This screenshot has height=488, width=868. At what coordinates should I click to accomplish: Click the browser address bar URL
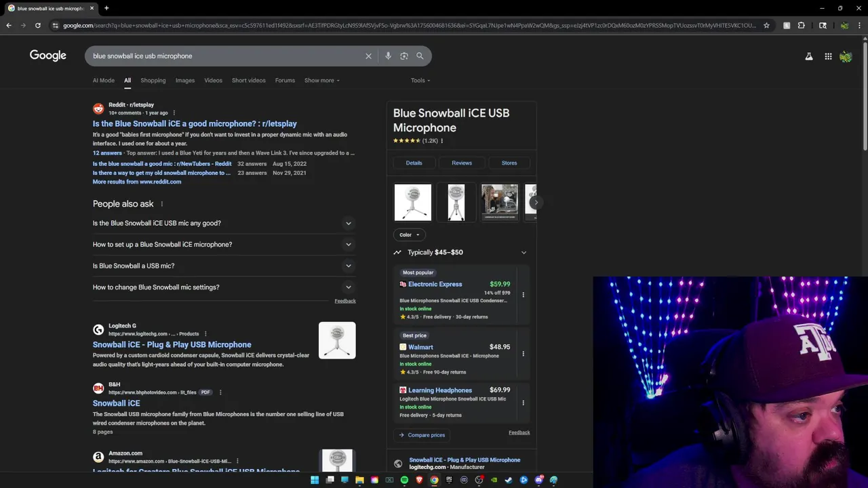[x=409, y=25]
